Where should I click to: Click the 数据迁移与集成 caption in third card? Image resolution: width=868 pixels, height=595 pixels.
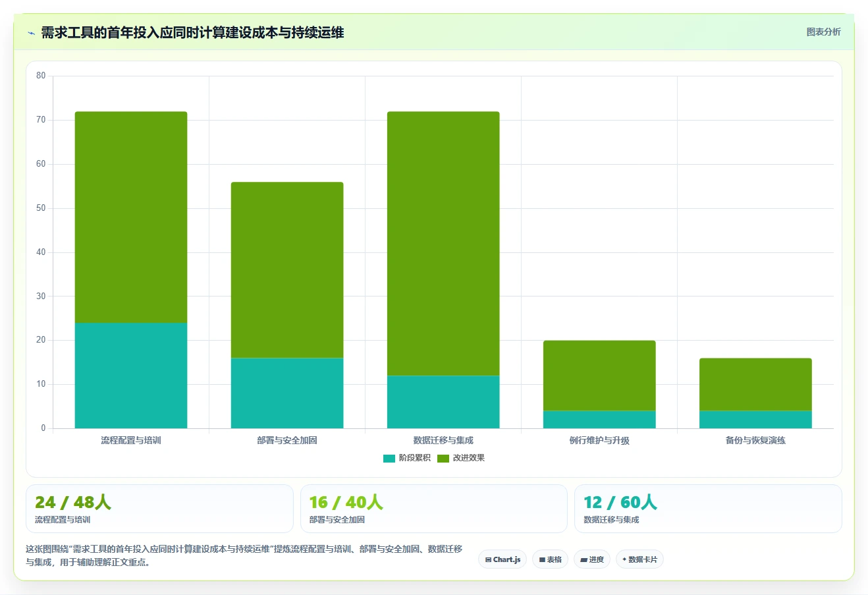(611, 520)
